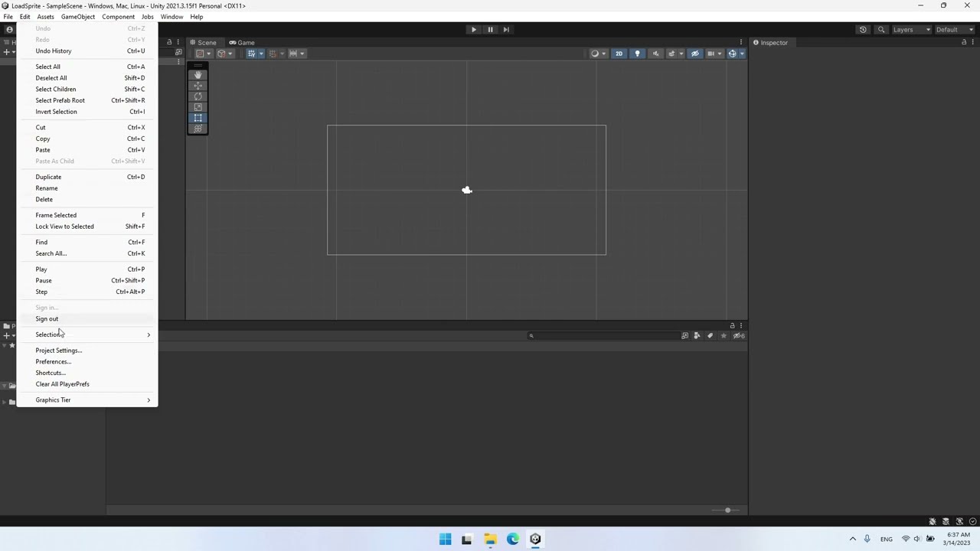Expand the Graphics Tier submenu
Screen dimensions: 980x551
(x=87, y=400)
